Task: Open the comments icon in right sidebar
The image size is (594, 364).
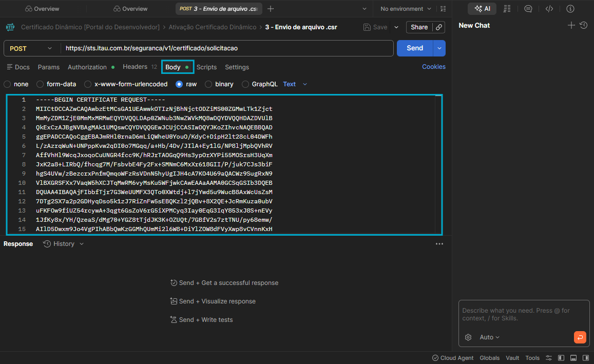Action: coord(528,9)
